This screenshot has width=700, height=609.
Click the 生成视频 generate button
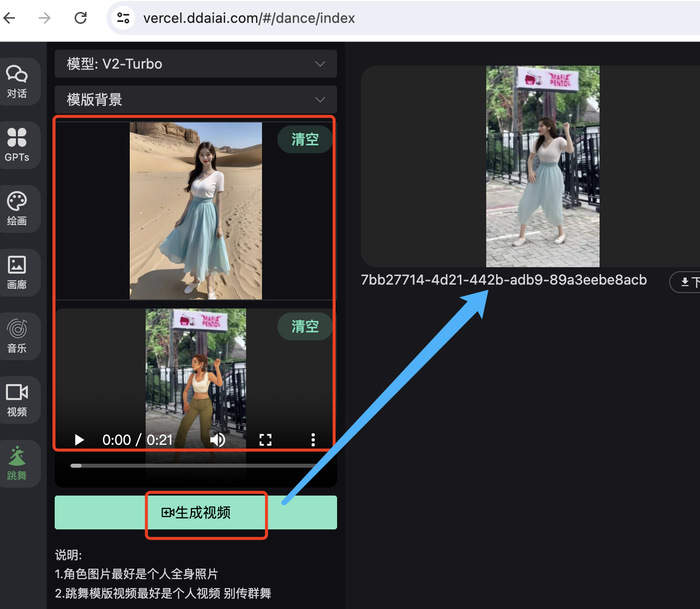click(196, 512)
